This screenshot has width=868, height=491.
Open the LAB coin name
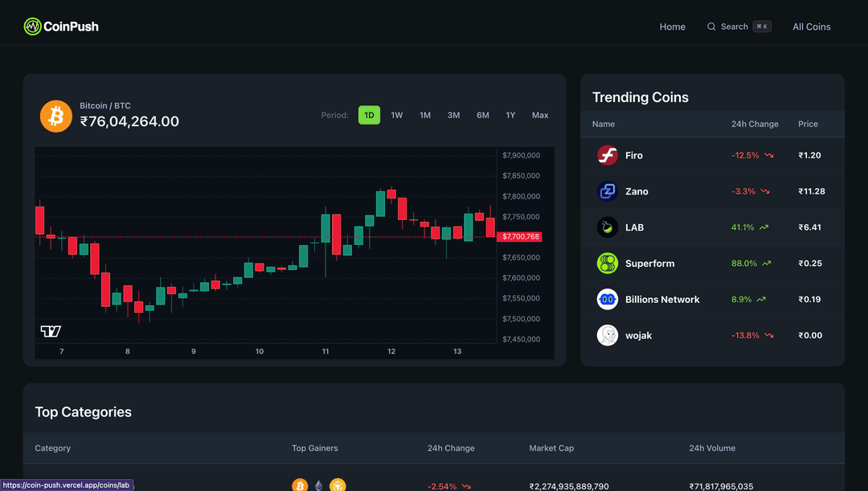(634, 227)
